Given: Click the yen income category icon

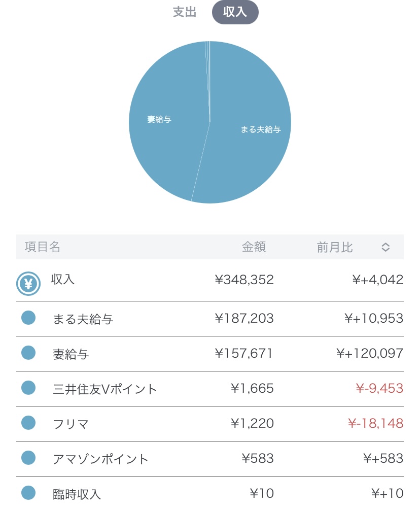Looking at the screenshot, I should coord(28,284).
